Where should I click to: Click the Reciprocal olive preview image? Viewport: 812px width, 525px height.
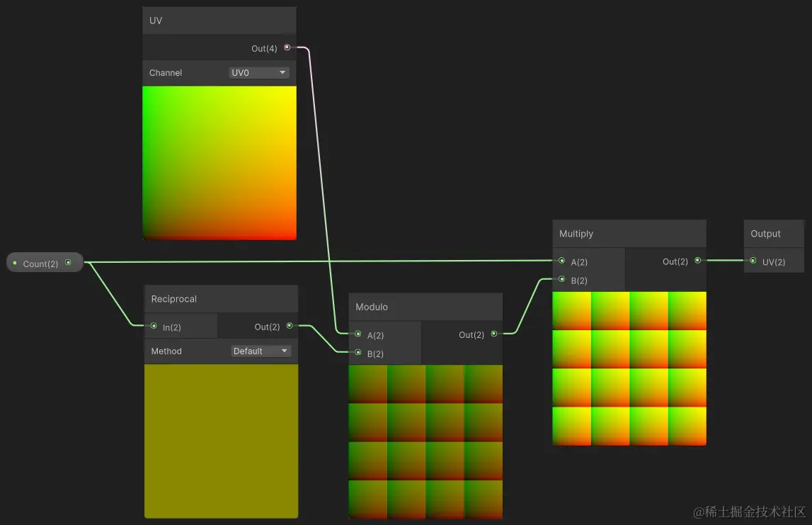pos(221,441)
